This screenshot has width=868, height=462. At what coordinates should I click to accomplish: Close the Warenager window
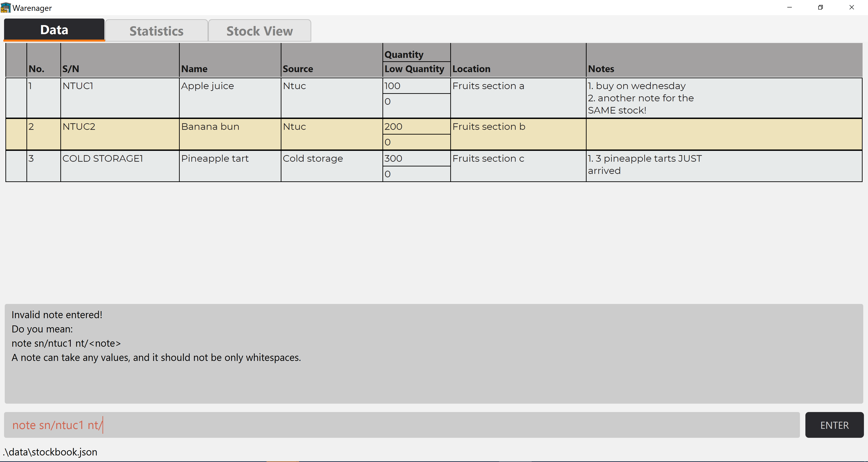pos(852,7)
